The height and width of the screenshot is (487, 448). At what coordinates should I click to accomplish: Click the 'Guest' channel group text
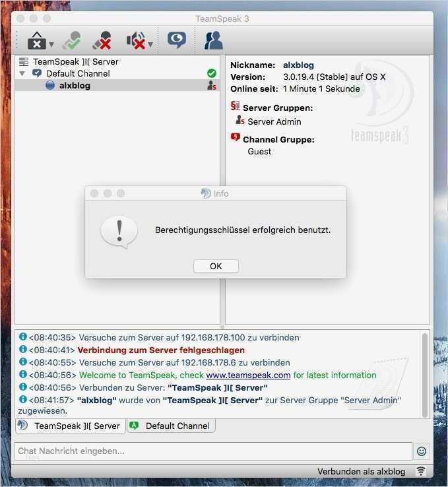(259, 152)
